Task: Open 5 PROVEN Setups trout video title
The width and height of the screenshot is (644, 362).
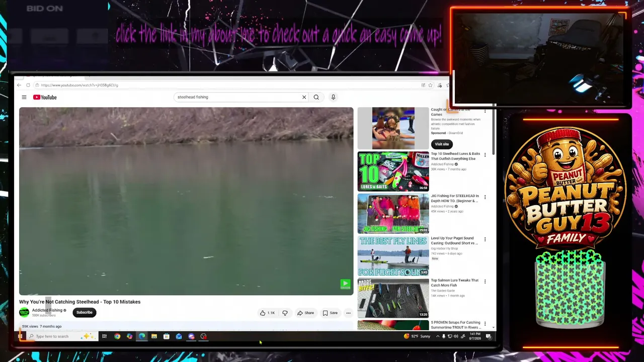Action: [x=455, y=325]
